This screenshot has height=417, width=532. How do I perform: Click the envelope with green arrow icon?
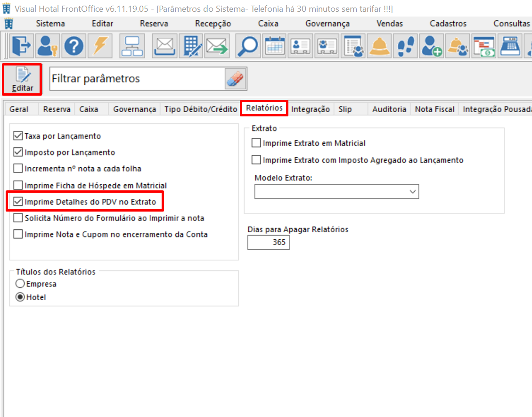217,46
